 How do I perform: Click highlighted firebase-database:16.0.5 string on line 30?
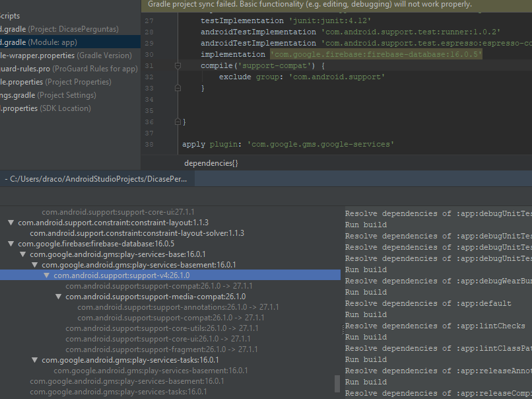pyautogui.click(x=376, y=54)
